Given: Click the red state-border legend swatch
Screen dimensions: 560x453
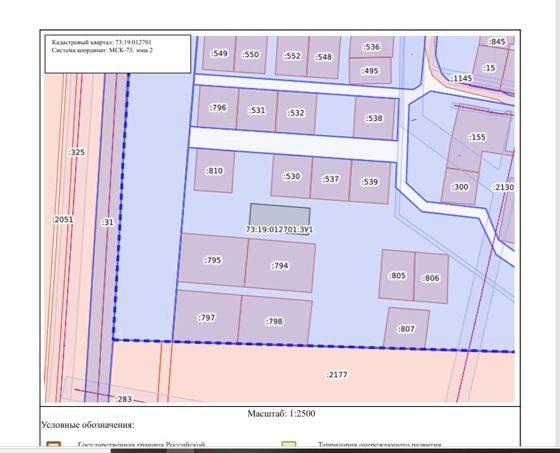Looking at the screenshot, I should pyautogui.click(x=53, y=444).
